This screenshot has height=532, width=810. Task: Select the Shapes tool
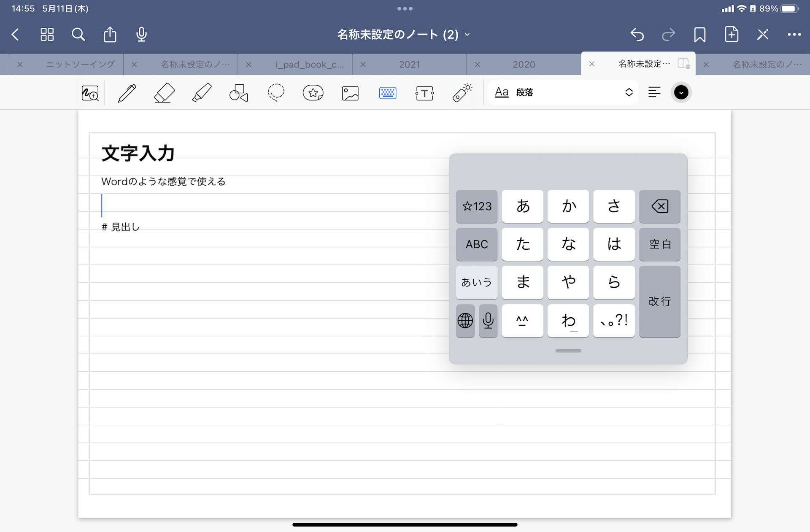pos(238,93)
